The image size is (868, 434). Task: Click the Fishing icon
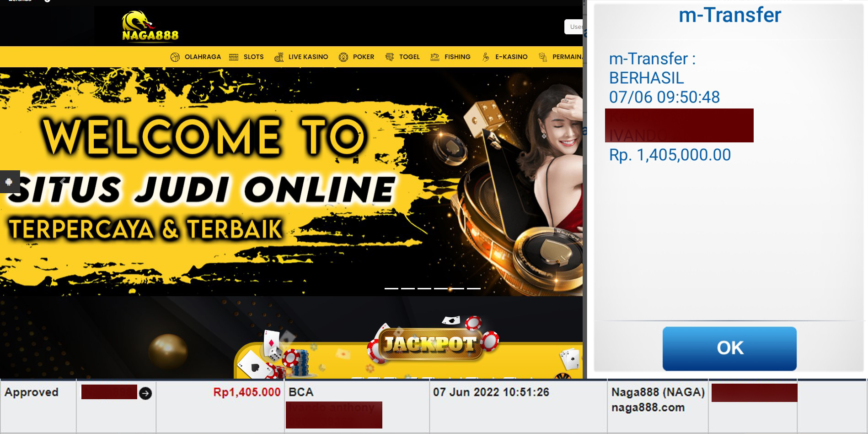[435, 57]
